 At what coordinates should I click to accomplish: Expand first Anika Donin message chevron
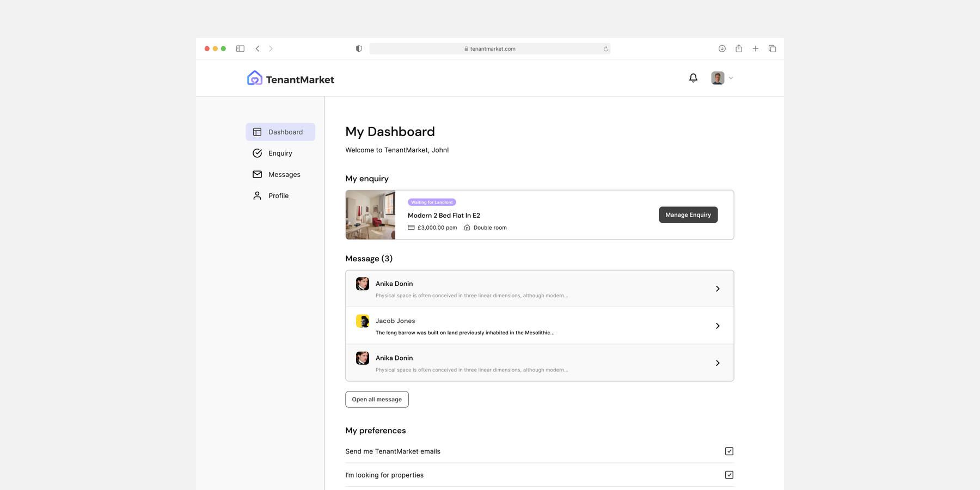[718, 289]
